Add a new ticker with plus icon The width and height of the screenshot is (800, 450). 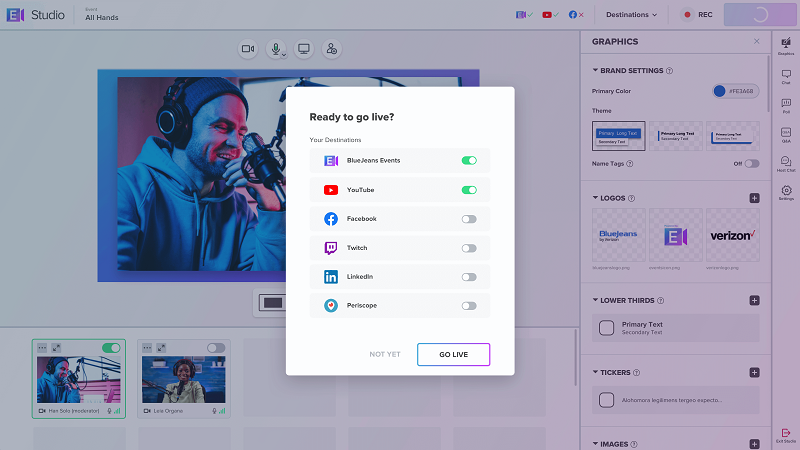pos(755,372)
